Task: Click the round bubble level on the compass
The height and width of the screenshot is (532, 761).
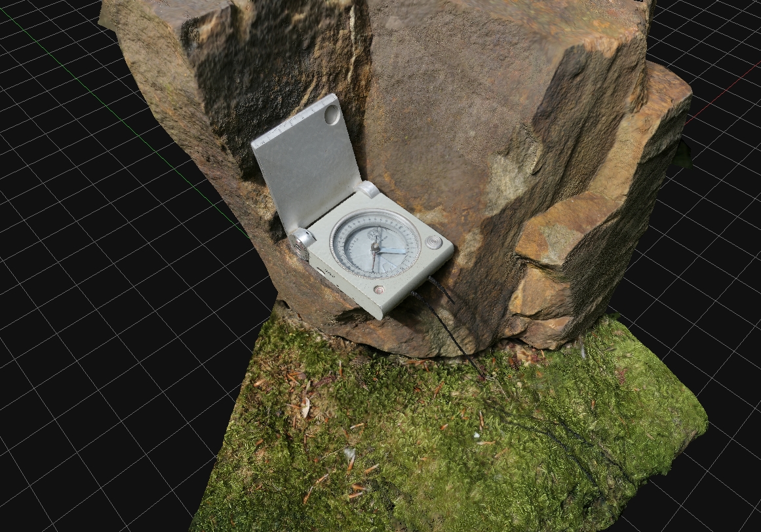Action: click(x=433, y=242)
